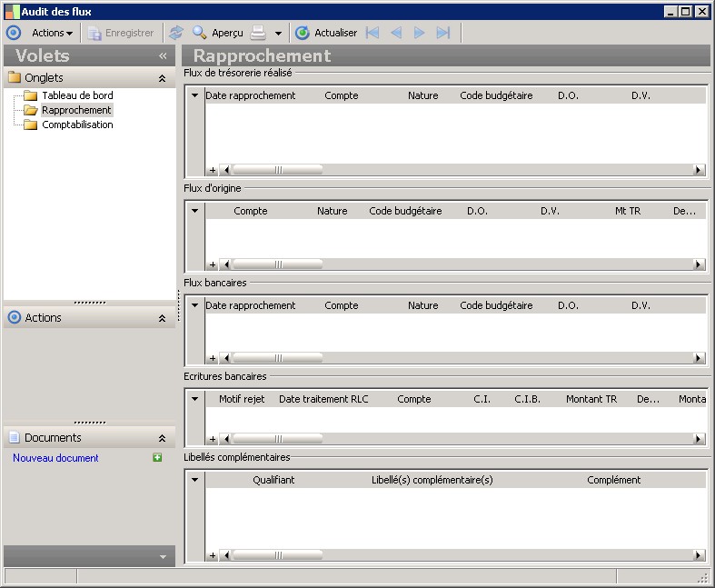
Task: Click the previous record arrow
Action: click(x=396, y=33)
